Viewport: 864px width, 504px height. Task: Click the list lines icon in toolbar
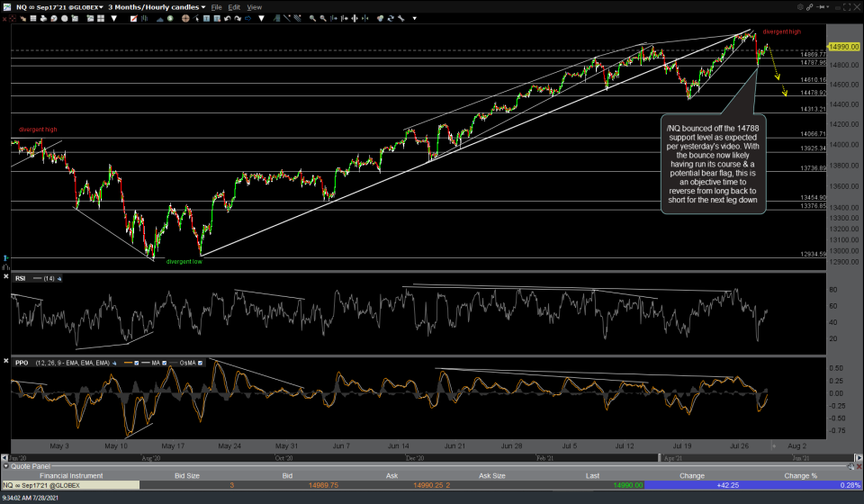pos(33,18)
